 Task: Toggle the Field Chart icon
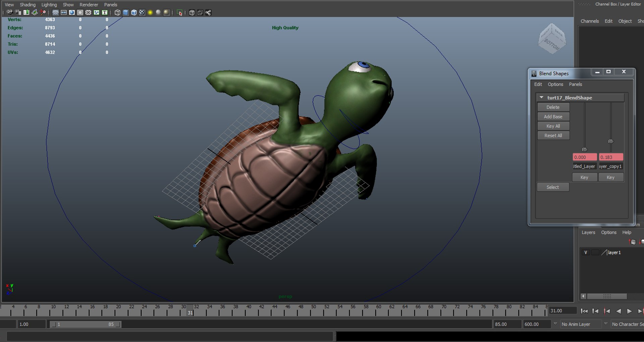[88, 12]
